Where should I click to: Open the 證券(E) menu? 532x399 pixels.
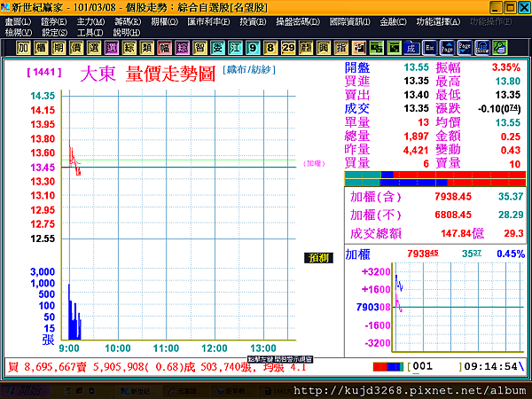(54, 22)
